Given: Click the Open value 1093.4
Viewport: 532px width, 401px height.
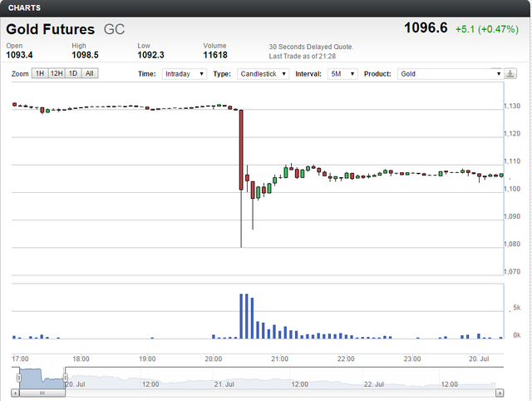Looking at the screenshot, I should tap(19, 55).
